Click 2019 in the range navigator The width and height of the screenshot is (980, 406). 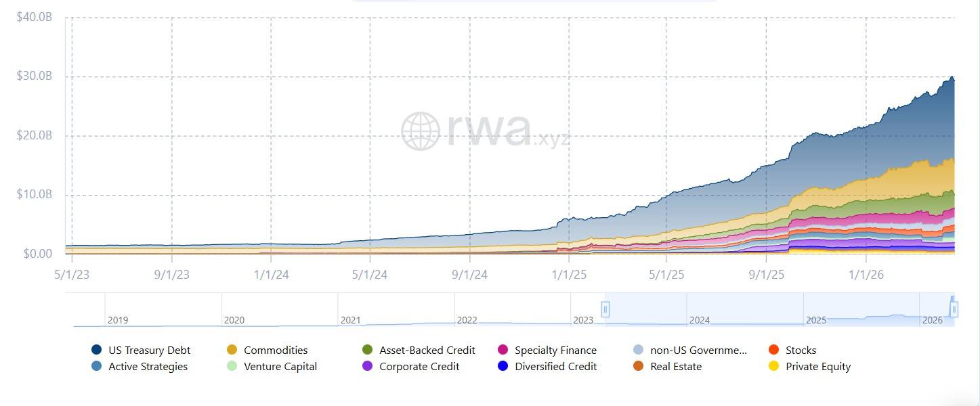(118, 320)
